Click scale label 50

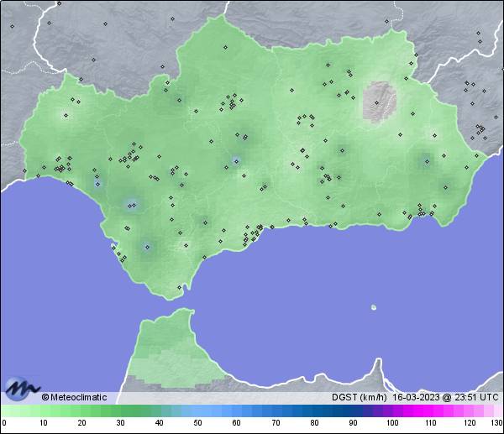pos(197,423)
